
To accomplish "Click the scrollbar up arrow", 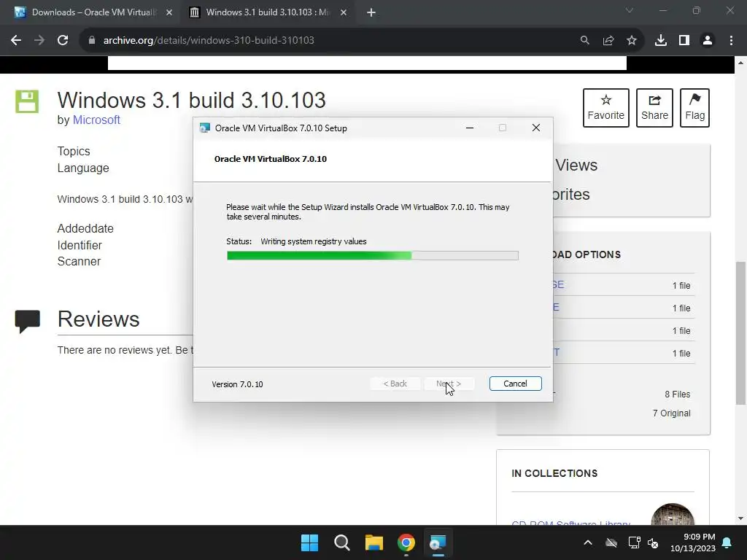I will tap(741, 63).
